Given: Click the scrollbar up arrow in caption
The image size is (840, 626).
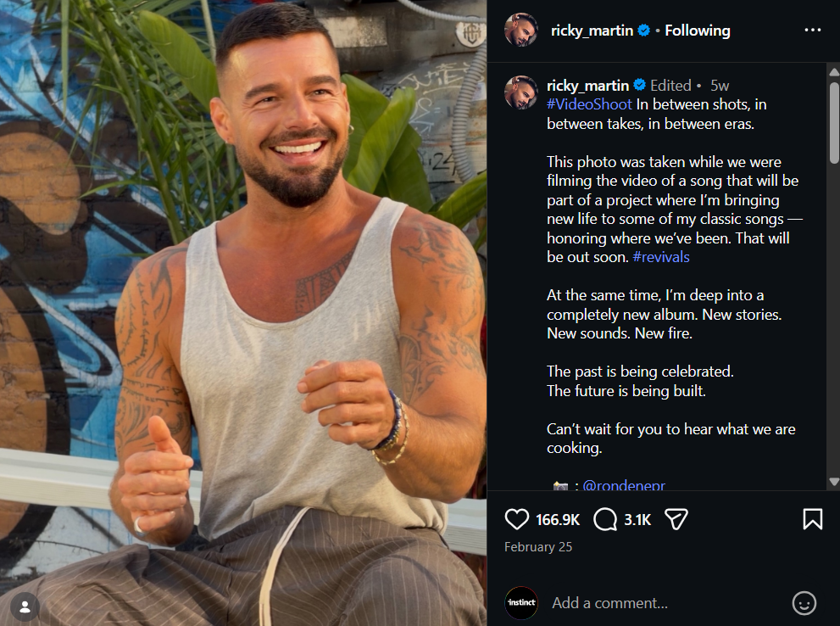Looking at the screenshot, I should (x=833, y=72).
